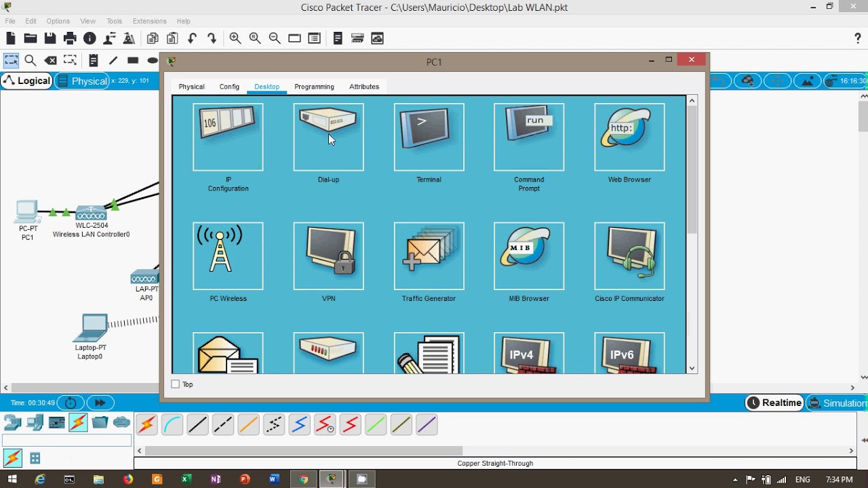Viewport: 868px width, 488px height.
Task: Choose the Copper Cross-Over dashed cable
Action: coord(223,425)
